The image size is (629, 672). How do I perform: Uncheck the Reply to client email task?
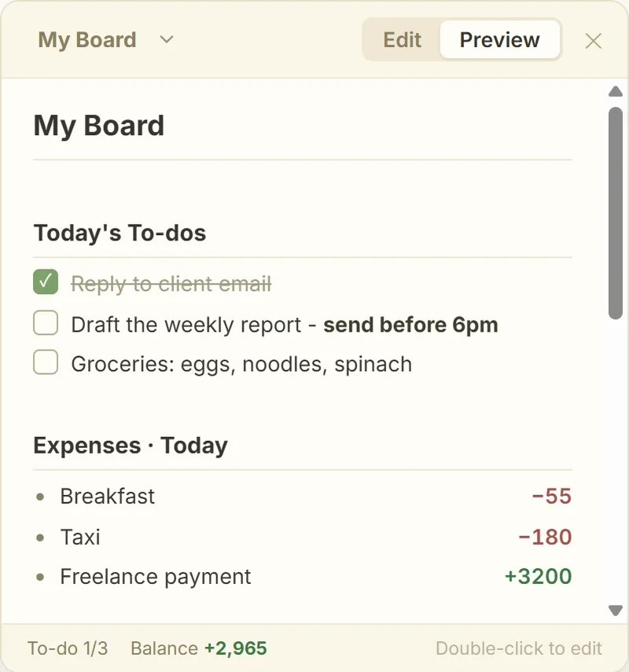point(46,282)
